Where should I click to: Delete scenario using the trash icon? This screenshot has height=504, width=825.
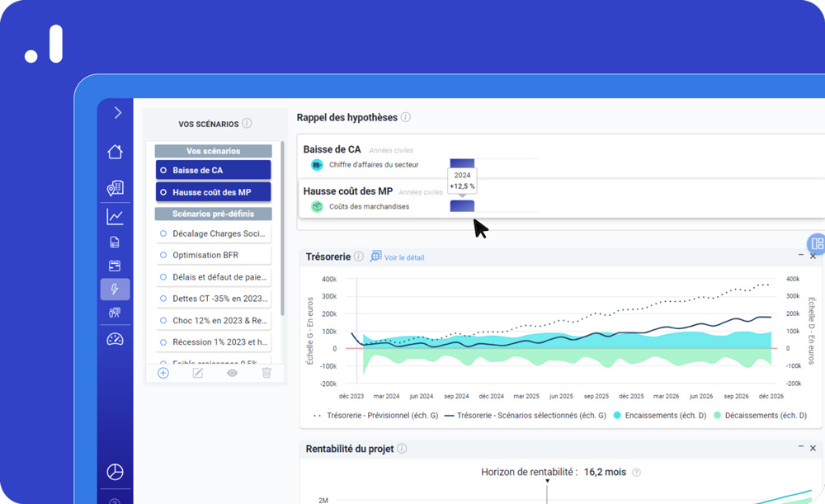[266, 373]
